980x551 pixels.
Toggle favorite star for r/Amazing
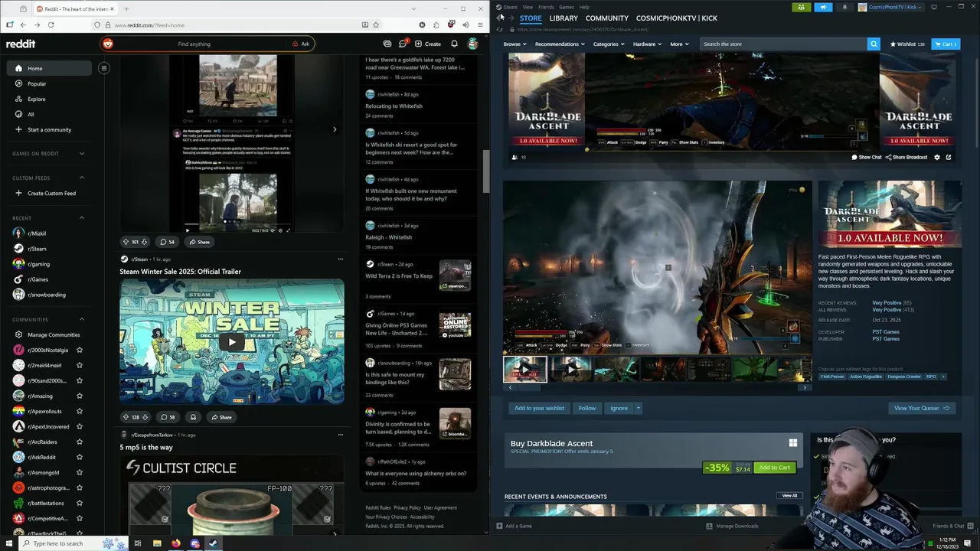point(80,396)
